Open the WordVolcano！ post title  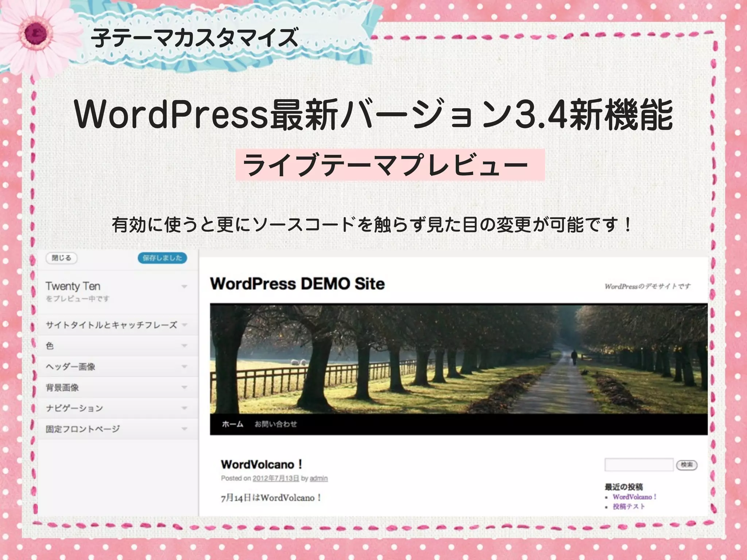pyautogui.click(x=262, y=464)
